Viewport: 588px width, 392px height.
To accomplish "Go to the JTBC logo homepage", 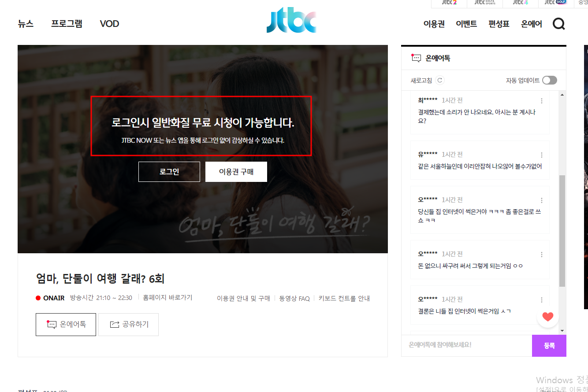I will click(291, 21).
